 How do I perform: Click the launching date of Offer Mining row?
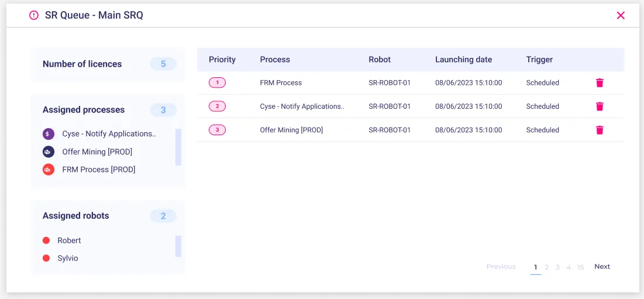[469, 130]
